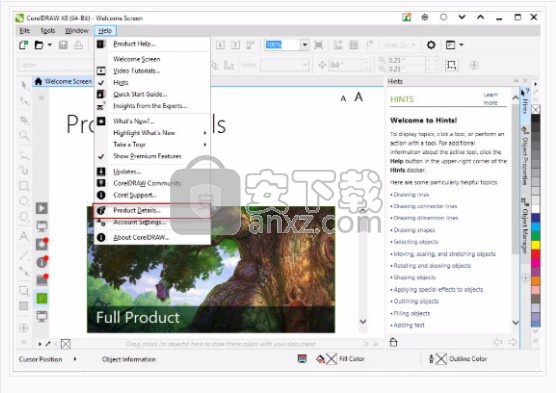This screenshot has height=393, width=556.
Task: Select the Zoom magnifier tool
Action: pos(24,135)
